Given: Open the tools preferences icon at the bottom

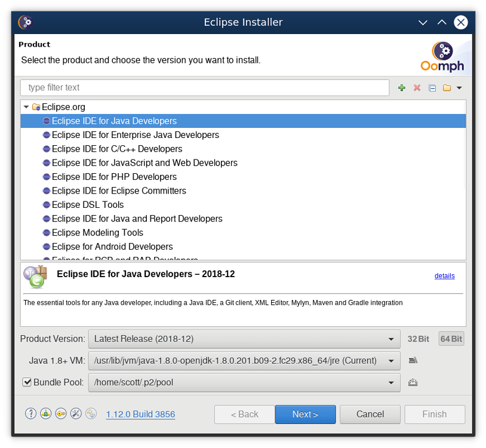Looking at the screenshot, I should [75, 413].
